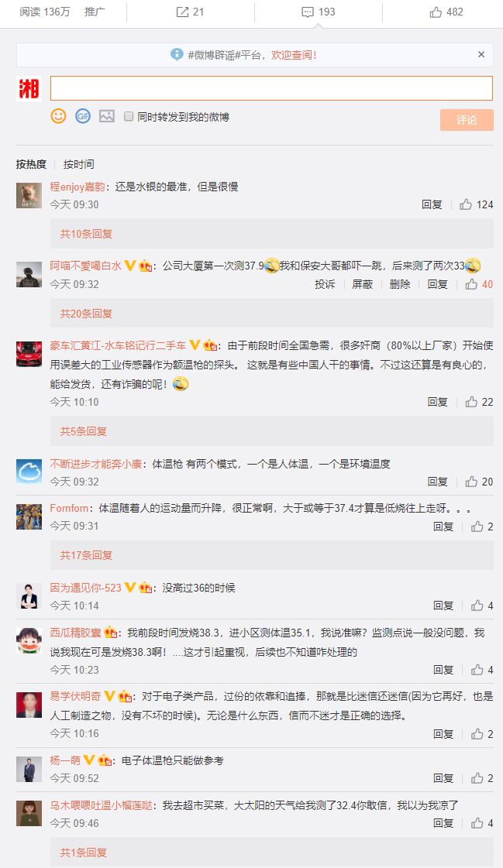
Task: Delete the comment via 删除
Action: coord(399,284)
